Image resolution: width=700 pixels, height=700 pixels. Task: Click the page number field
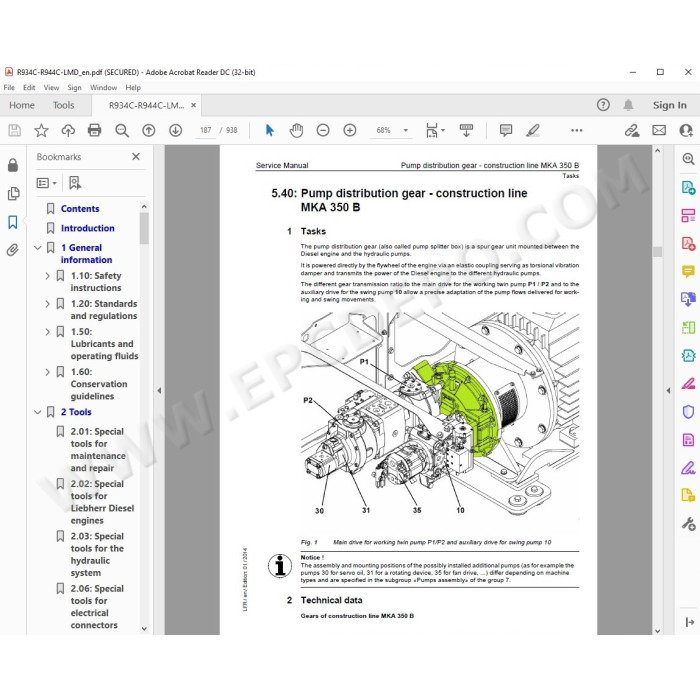click(x=205, y=130)
